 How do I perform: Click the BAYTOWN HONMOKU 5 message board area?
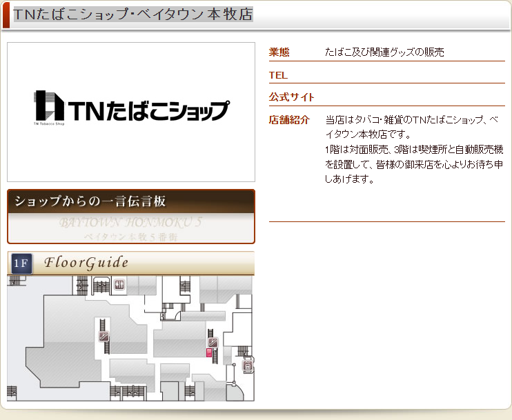130,229
